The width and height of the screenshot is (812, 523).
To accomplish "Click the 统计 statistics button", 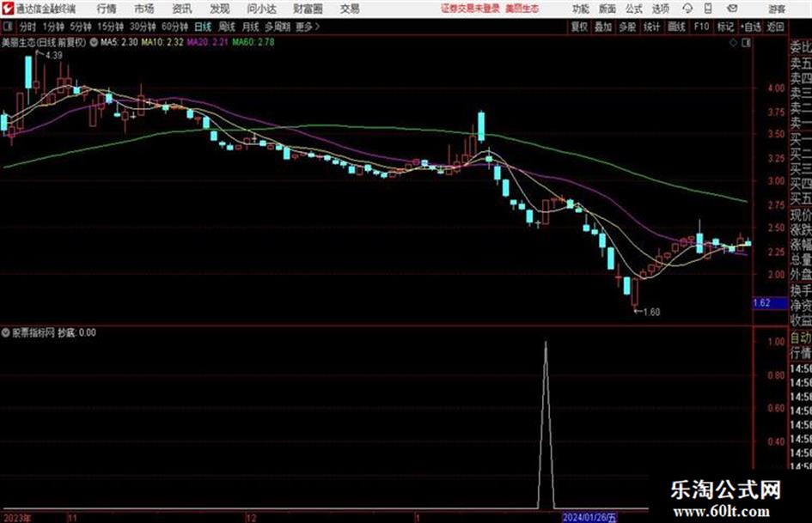I will 652,27.
